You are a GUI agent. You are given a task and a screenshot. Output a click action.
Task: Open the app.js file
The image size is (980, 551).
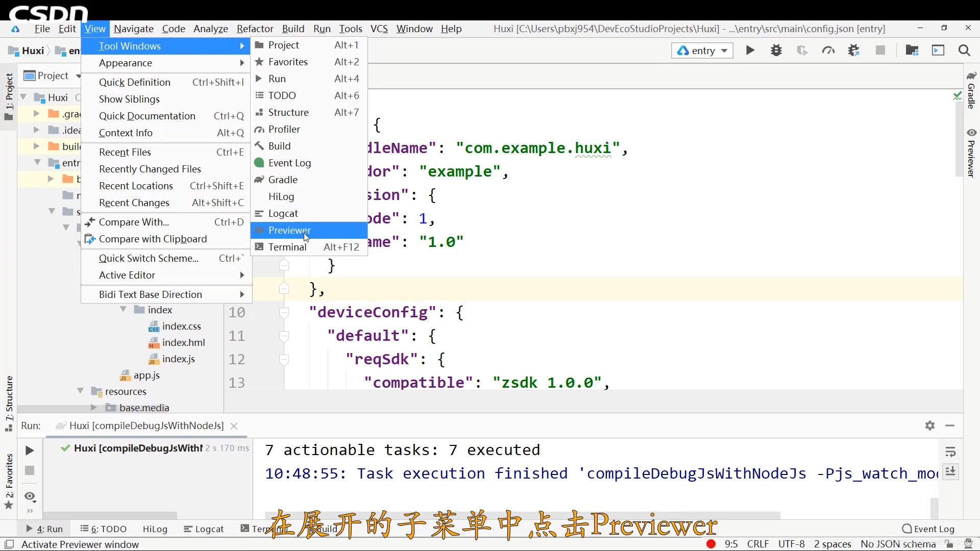[x=139, y=375]
